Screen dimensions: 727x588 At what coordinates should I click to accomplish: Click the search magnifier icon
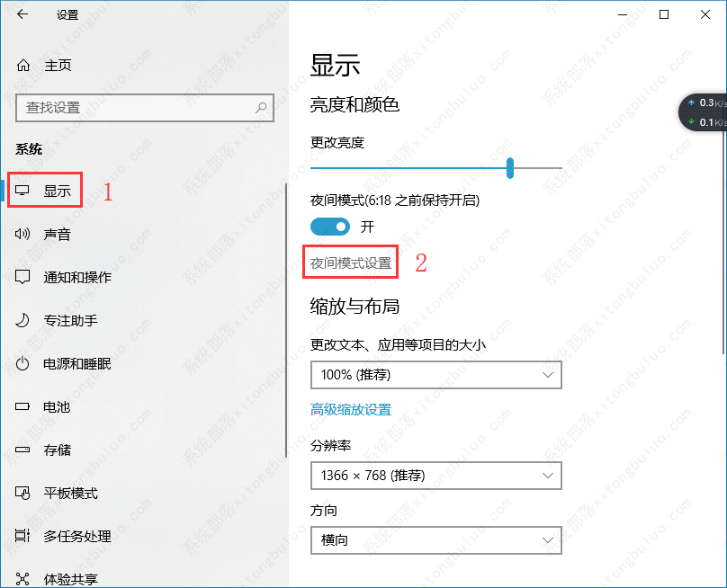263,107
